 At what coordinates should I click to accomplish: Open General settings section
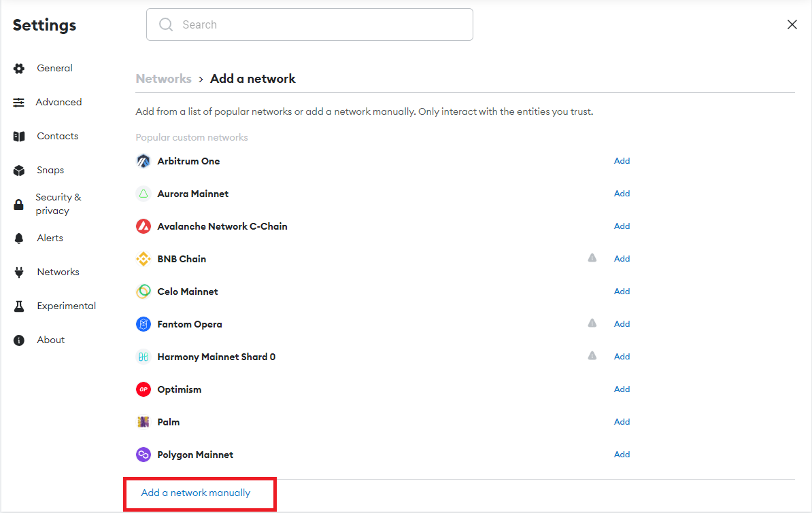[54, 68]
